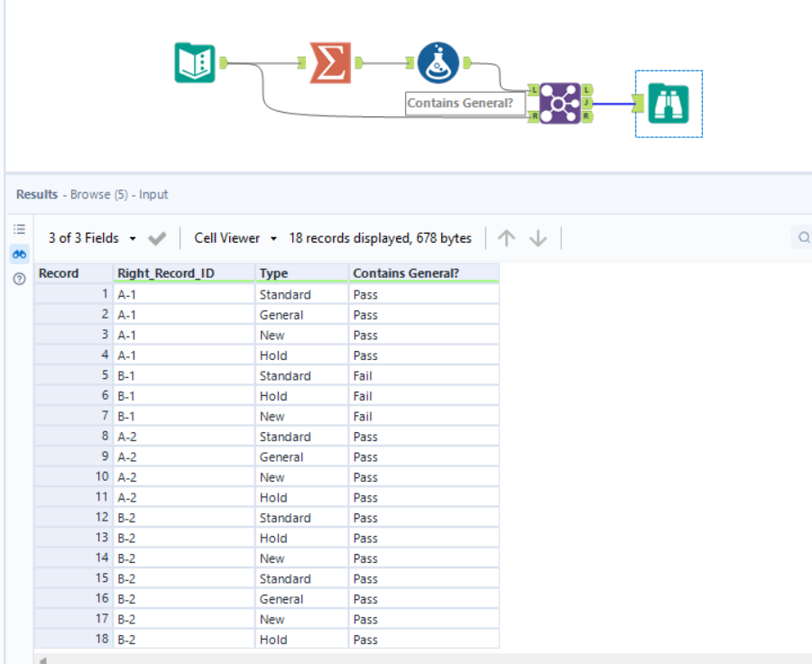The height and width of the screenshot is (664, 812).
Task: Open the Summarize tool's configuration
Action: (331, 61)
